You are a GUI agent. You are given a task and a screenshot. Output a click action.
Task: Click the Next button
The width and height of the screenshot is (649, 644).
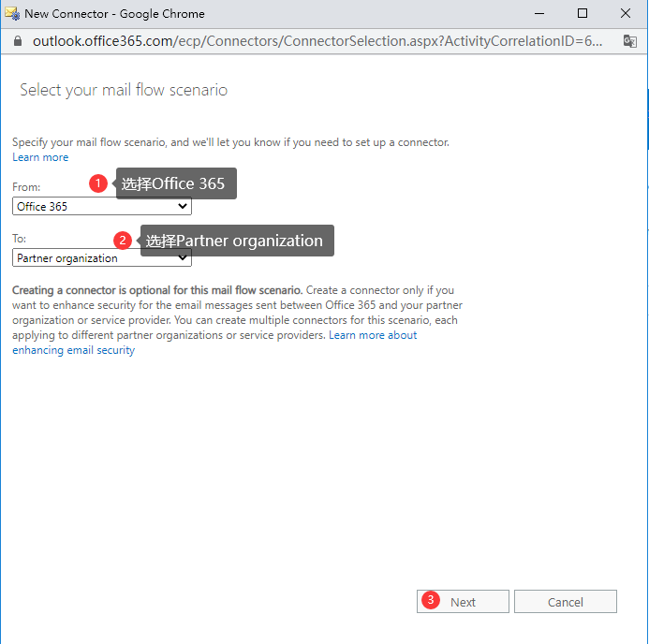click(x=463, y=601)
